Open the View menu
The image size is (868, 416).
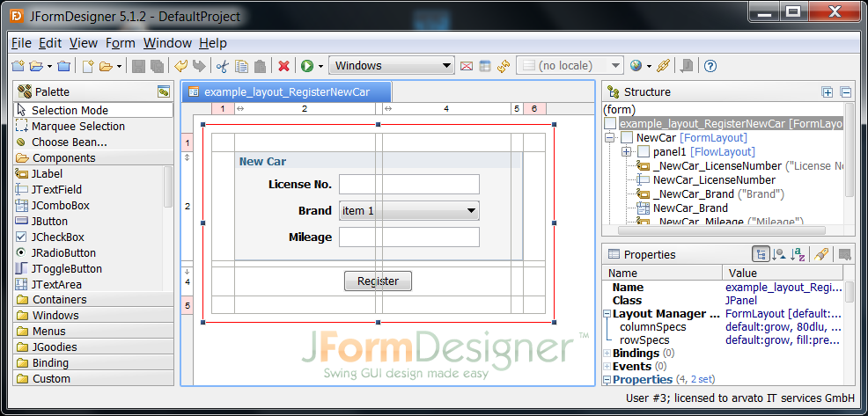click(x=84, y=43)
